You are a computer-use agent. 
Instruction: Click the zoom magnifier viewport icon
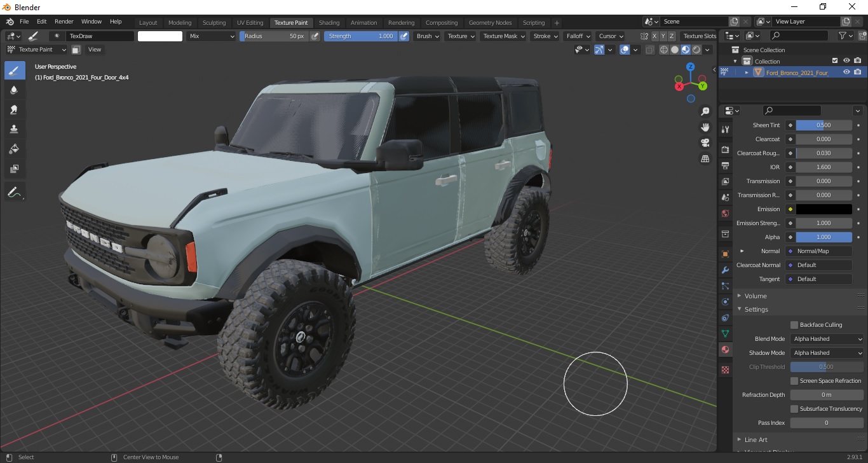[x=705, y=111]
